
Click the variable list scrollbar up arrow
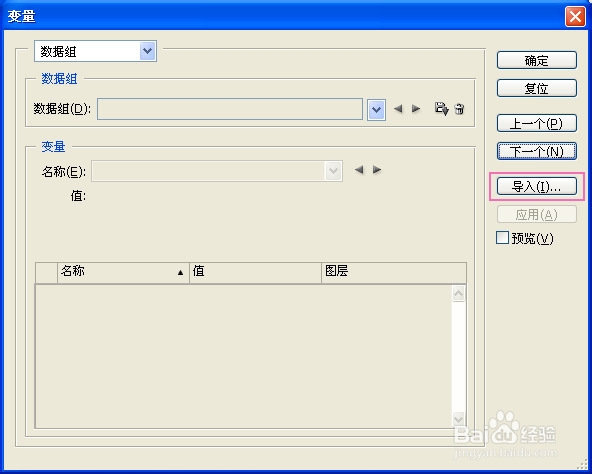tap(458, 293)
